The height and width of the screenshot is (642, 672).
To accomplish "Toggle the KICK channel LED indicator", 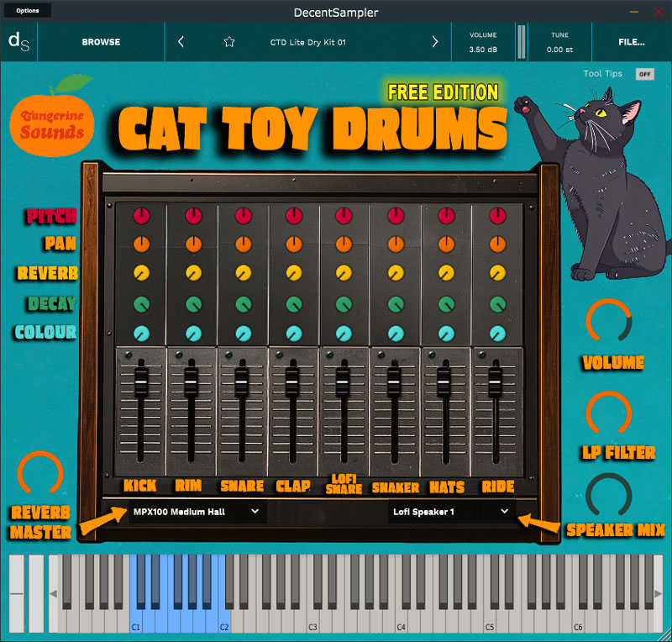I will click(x=129, y=355).
